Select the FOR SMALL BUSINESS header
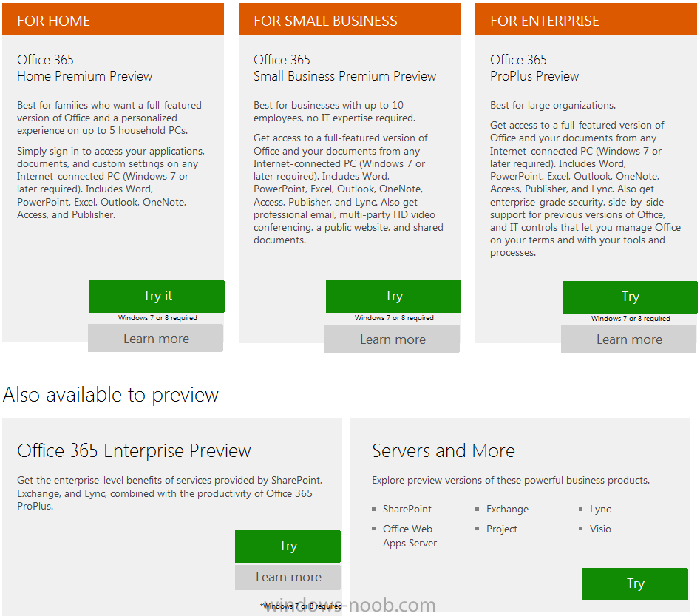This screenshot has height=616, width=700. (350, 20)
